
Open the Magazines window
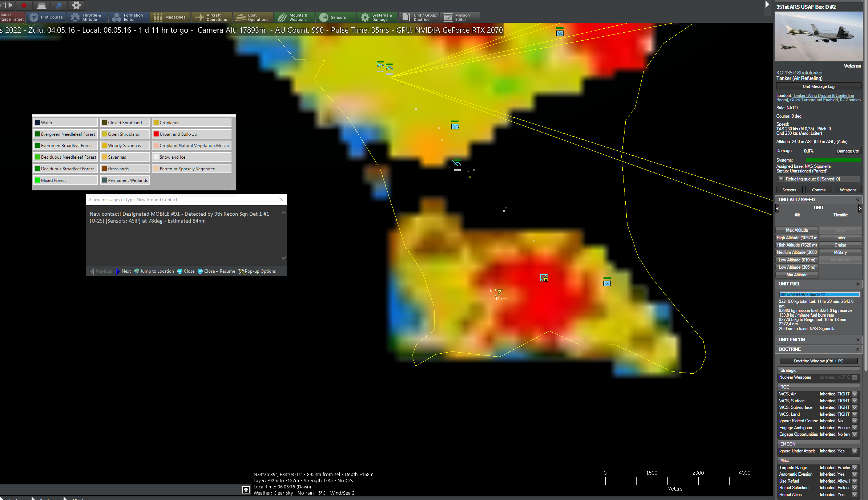click(x=170, y=17)
